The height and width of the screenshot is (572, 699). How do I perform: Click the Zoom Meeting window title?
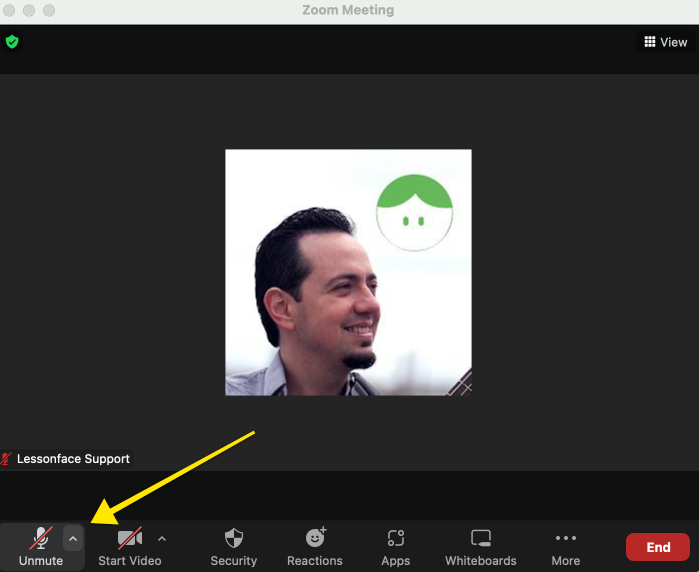(348, 10)
